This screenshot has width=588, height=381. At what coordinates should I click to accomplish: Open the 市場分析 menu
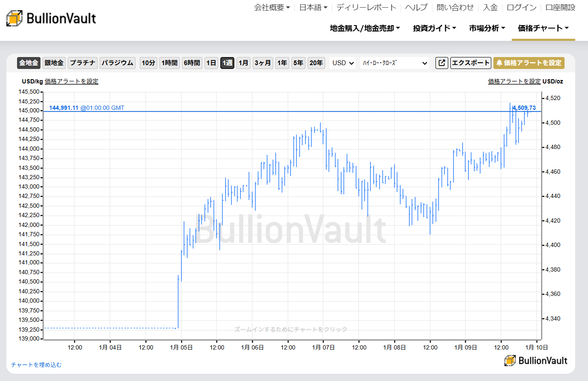coord(486,28)
